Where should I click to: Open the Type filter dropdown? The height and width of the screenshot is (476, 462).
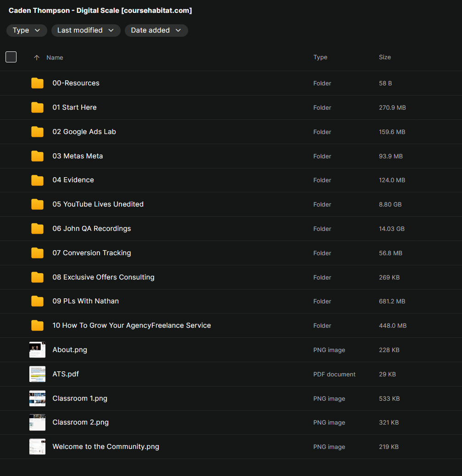pos(27,30)
